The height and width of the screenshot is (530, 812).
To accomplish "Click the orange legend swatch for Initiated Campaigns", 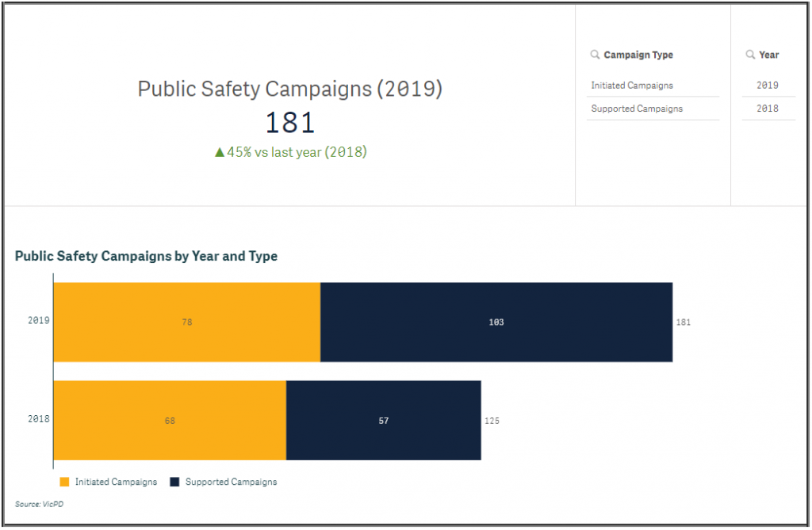I will [65, 482].
